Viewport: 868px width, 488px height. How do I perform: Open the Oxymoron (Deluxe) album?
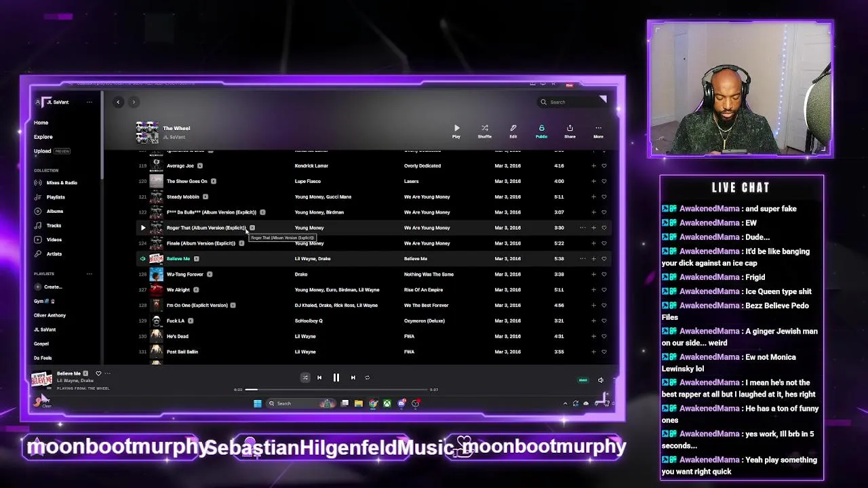424,321
